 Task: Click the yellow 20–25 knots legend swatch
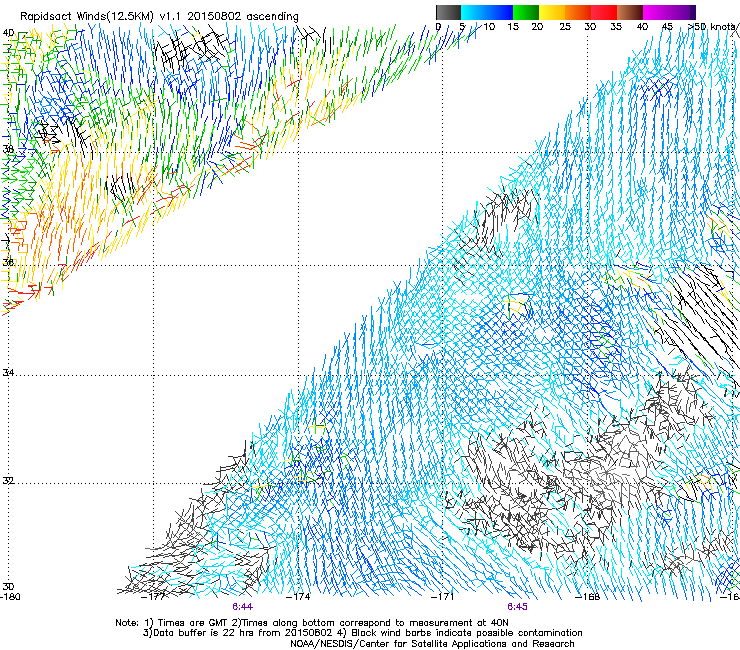(552, 12)
